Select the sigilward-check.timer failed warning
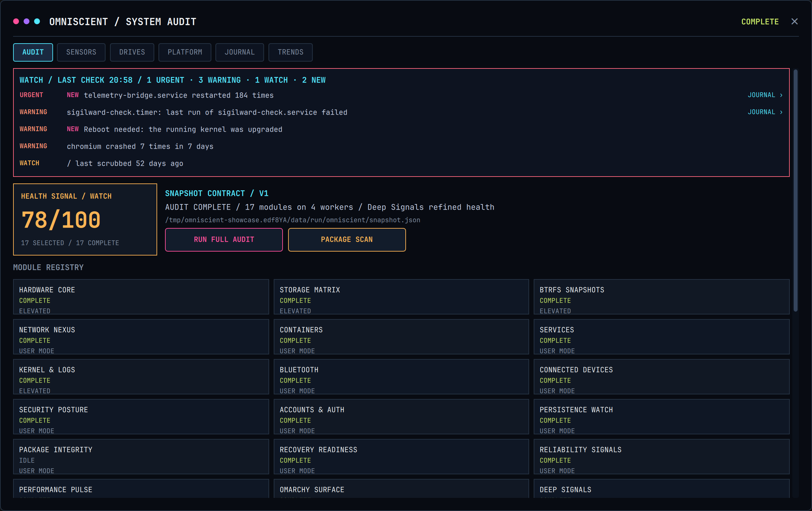The image size is (812, 511). tap(401, 112)
